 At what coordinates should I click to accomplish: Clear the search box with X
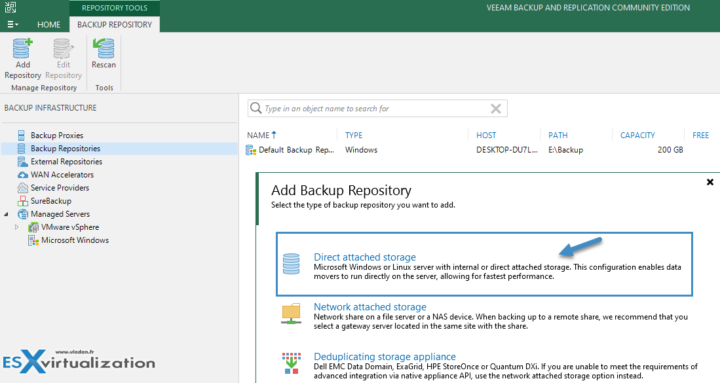[496, 108]
